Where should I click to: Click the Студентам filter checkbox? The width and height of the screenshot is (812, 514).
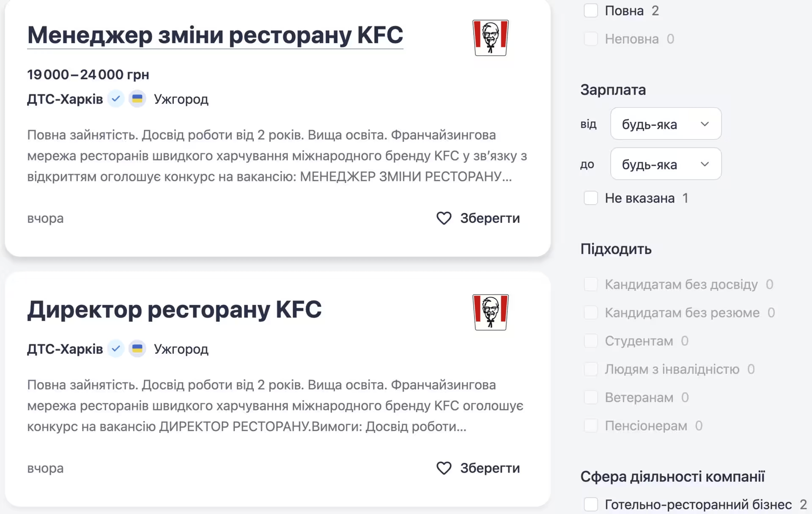(590, 341)
